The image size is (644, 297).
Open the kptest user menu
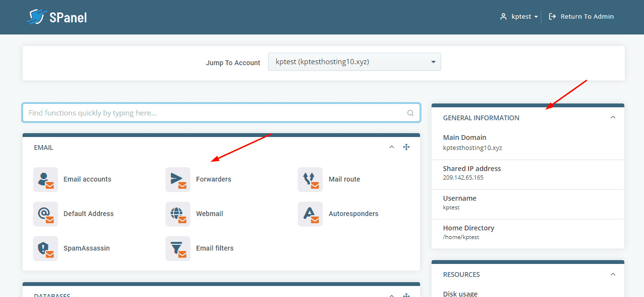519,16
